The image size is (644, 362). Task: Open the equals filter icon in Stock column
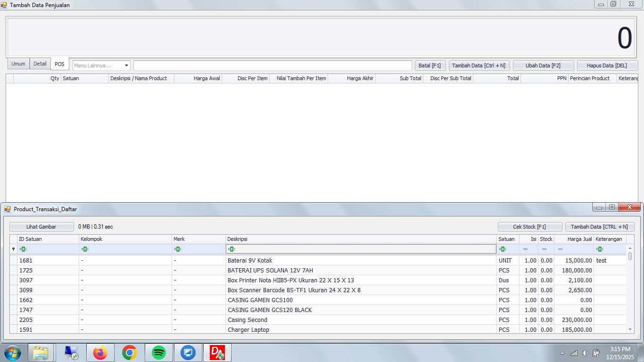point(545,249)
